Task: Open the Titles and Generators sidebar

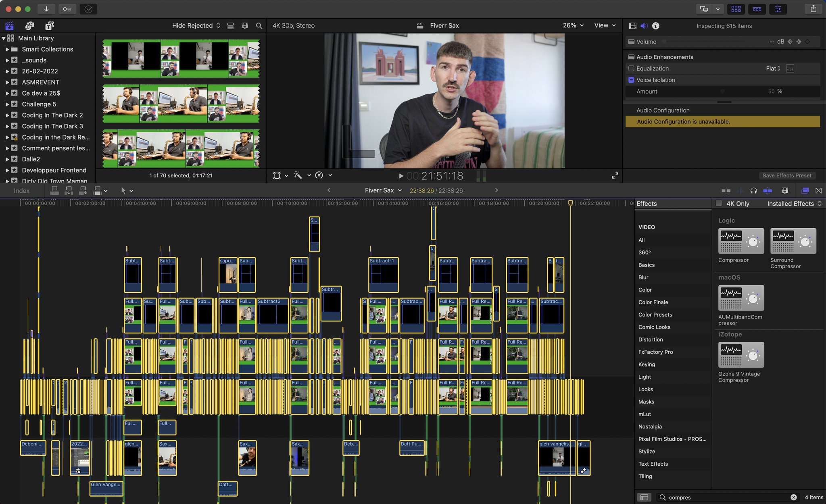Action: point(49,26)
